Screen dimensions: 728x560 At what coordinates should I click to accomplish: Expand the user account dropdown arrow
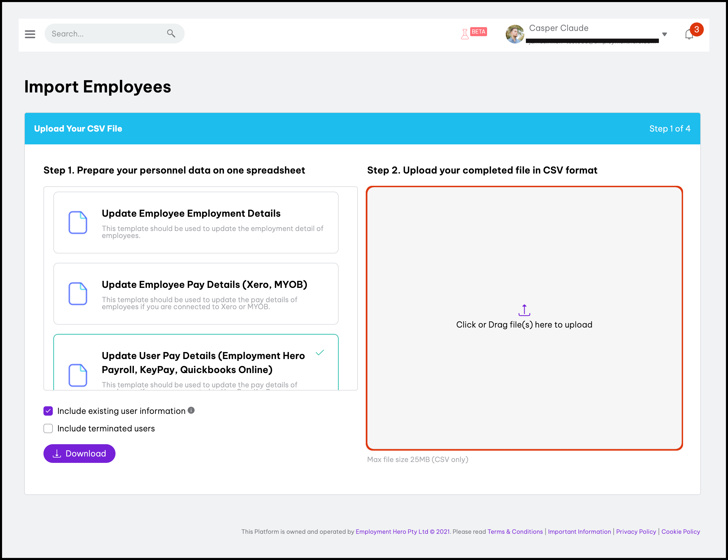click(664, 34)
